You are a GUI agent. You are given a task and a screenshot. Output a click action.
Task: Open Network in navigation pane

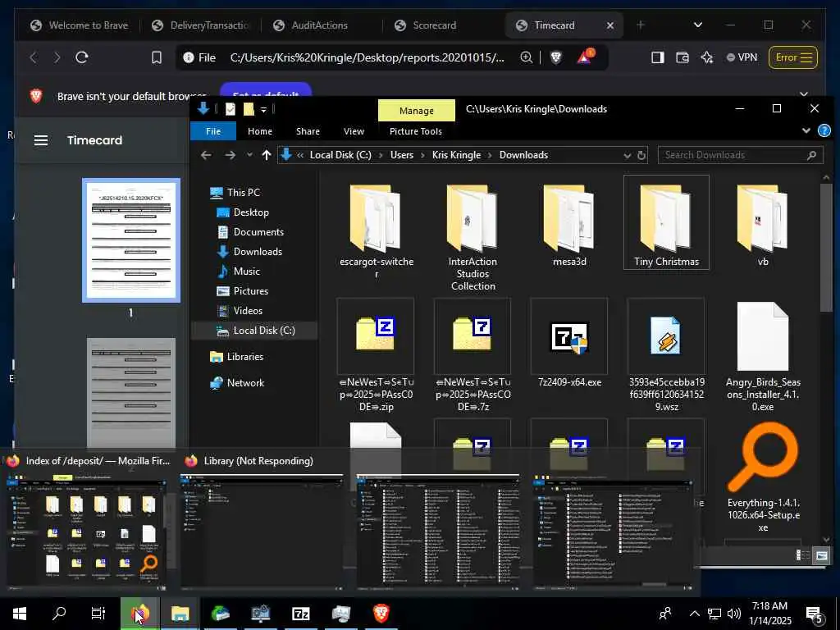244,383
